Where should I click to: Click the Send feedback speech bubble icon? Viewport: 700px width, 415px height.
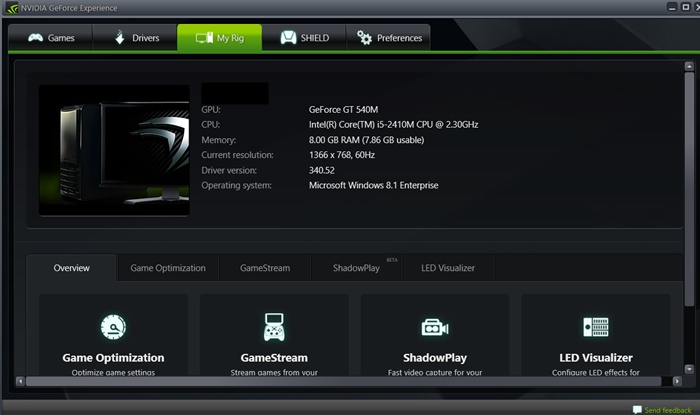coord(637,410)
